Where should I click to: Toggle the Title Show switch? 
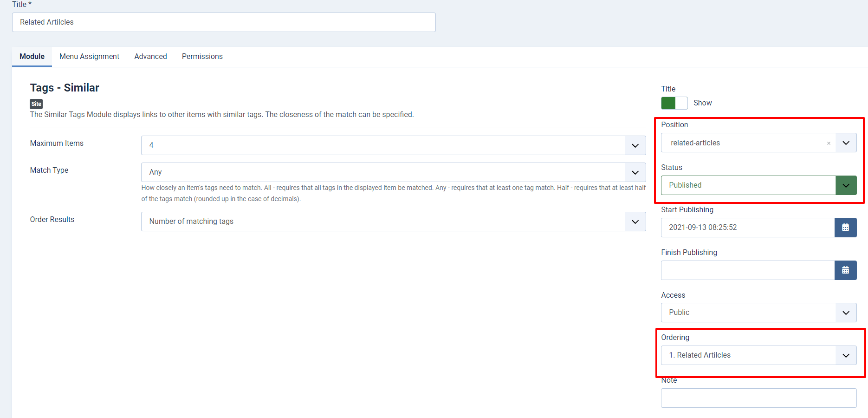tap(674, 103)
